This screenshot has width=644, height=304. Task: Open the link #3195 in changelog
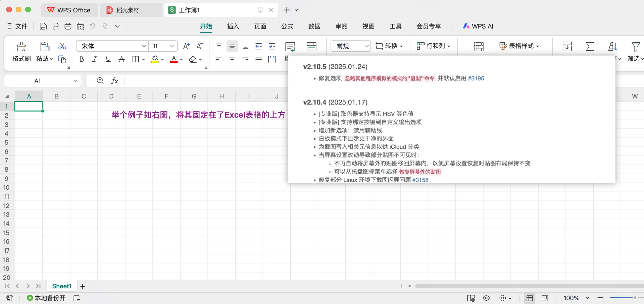(x=476, y=78)
